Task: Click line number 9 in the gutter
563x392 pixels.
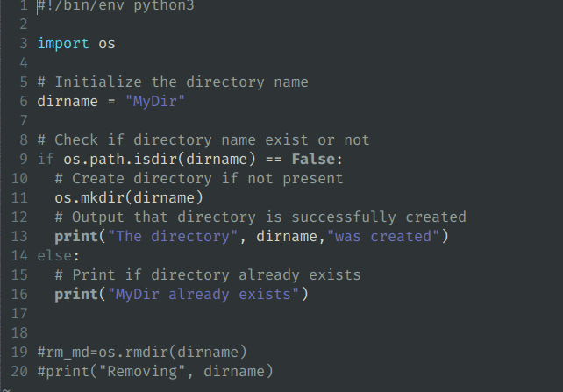Action: tap(23, 159)
